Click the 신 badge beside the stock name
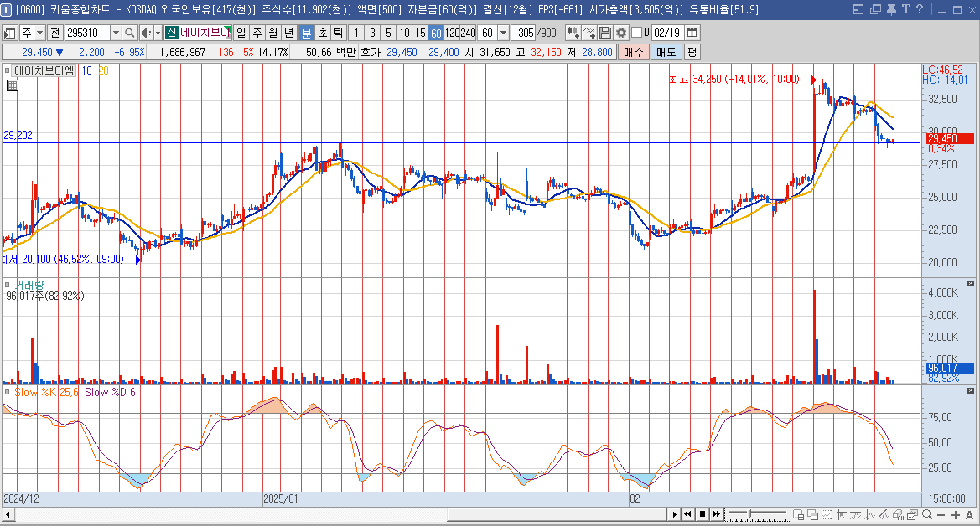 (x=171, y=33)
